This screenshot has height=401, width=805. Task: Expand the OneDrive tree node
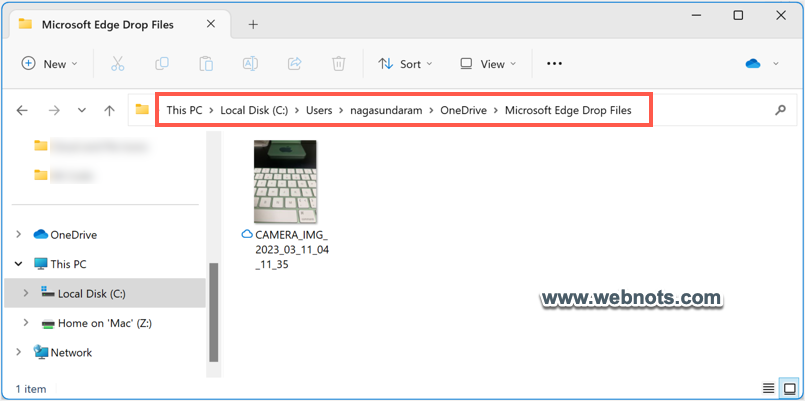pyautogui.click(x=18, y=235)
